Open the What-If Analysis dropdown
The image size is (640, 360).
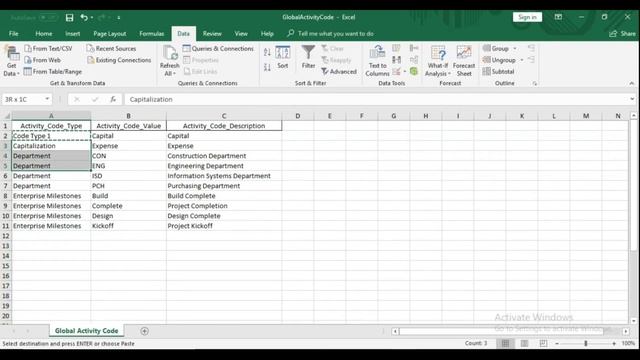pyautogui.click(x=438, y=61)
